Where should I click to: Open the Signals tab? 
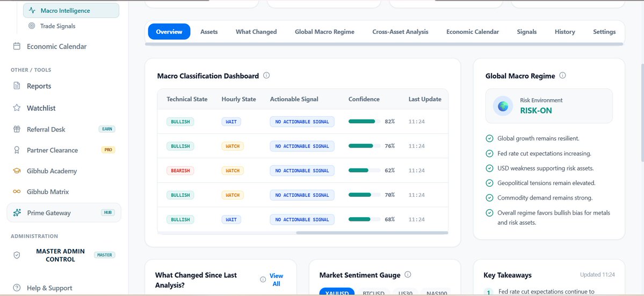tap(527, 32)
